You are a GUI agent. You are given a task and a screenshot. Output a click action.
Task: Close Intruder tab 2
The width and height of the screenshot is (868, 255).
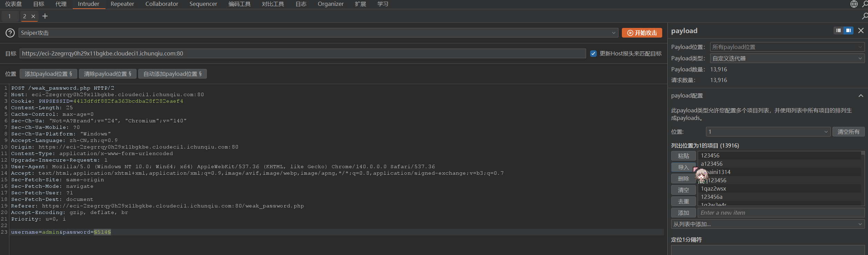[x=33, y=16]
